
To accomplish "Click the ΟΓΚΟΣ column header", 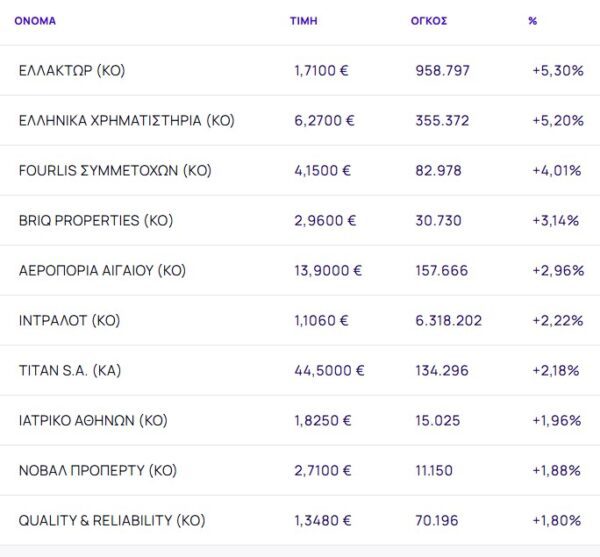I will point(429,20).
